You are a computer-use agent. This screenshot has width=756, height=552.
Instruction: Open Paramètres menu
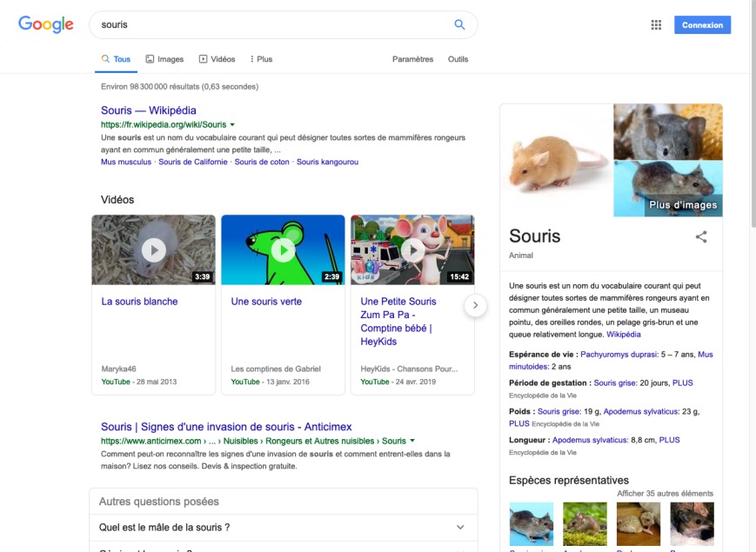pyautogui.click(x=412, y=59)
